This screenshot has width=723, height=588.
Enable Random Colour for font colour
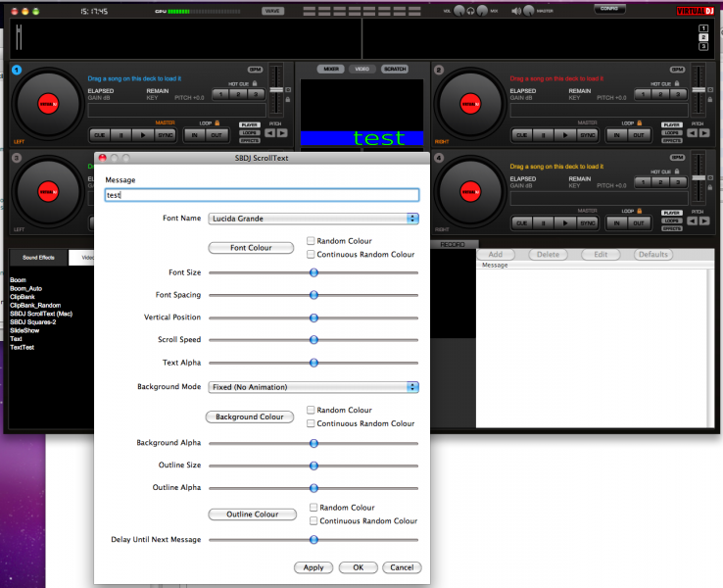311,241
